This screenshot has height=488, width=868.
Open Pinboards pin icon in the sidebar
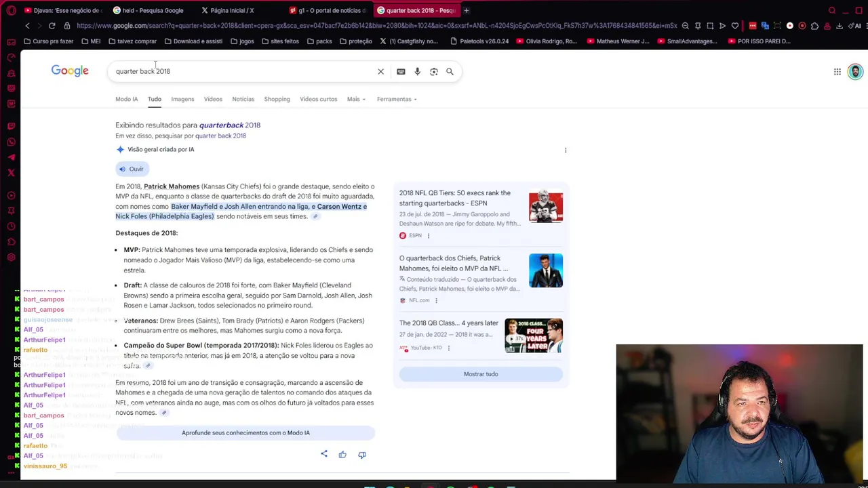coord(11,211)
